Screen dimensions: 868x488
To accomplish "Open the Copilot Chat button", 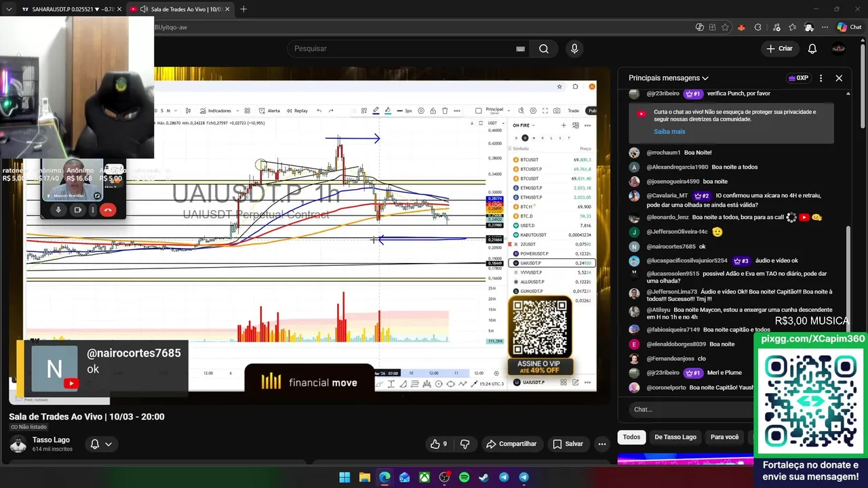I will click(849, 27).
